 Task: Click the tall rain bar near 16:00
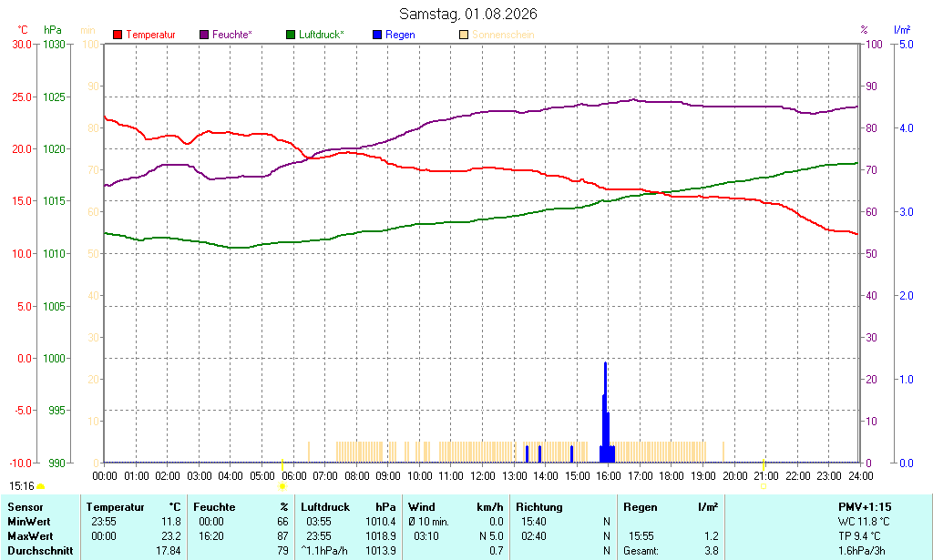point(605,412)
